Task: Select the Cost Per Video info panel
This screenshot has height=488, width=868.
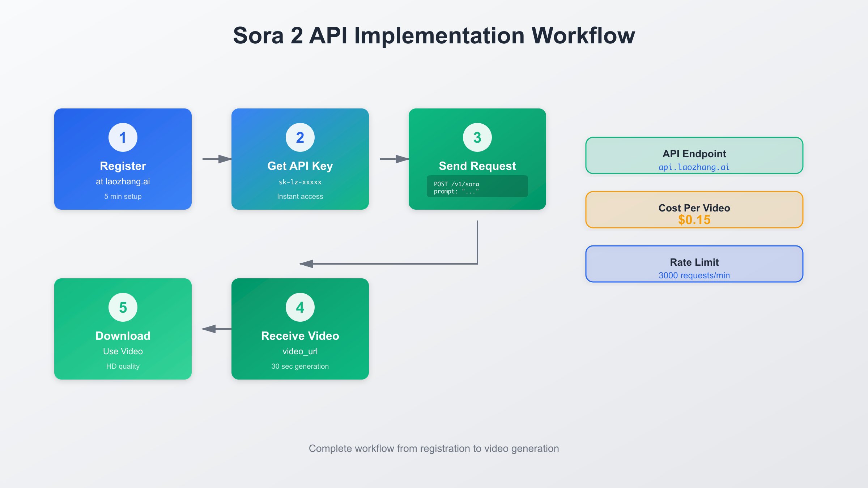Action: pyautogui.click(x=694, y=210)
